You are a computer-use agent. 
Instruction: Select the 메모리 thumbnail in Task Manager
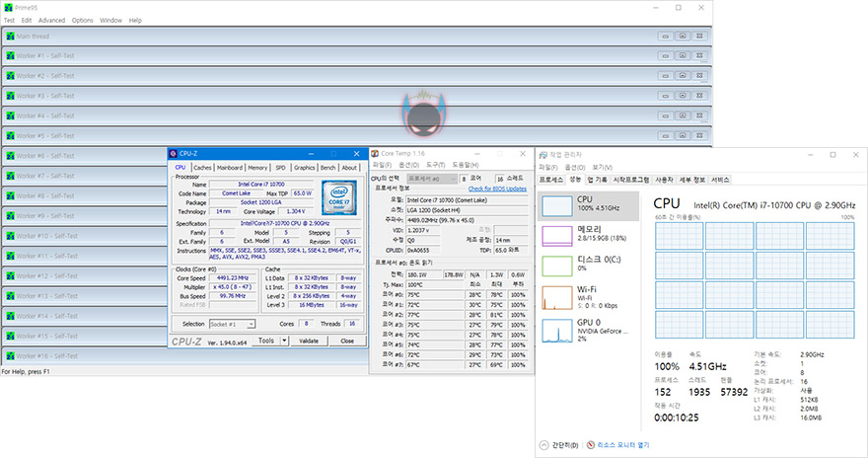[x=557, y=236]
